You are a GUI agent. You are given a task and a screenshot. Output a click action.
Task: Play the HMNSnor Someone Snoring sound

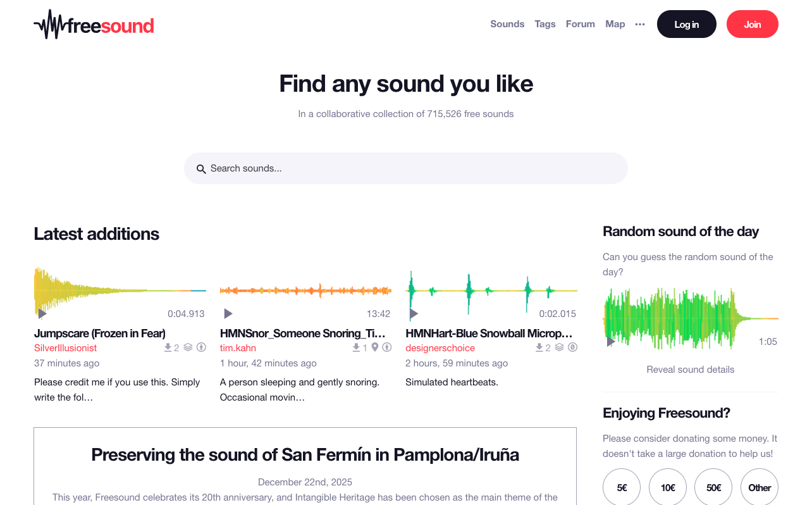point(228,313)
